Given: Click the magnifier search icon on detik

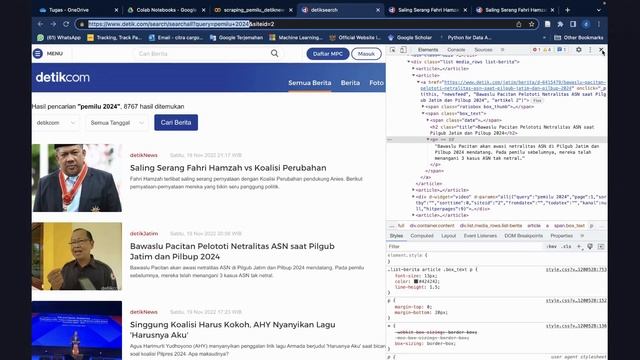Looking at the screenshot, I should click(275, 53).
